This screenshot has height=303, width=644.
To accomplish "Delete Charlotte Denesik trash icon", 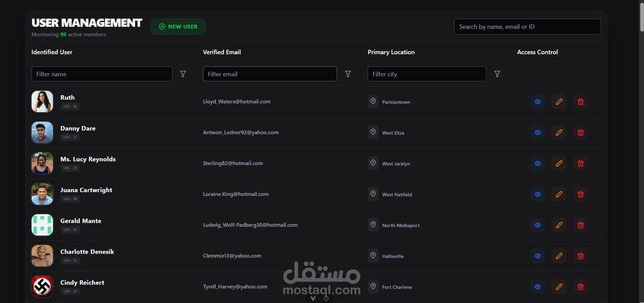I will tap(581, 256).
